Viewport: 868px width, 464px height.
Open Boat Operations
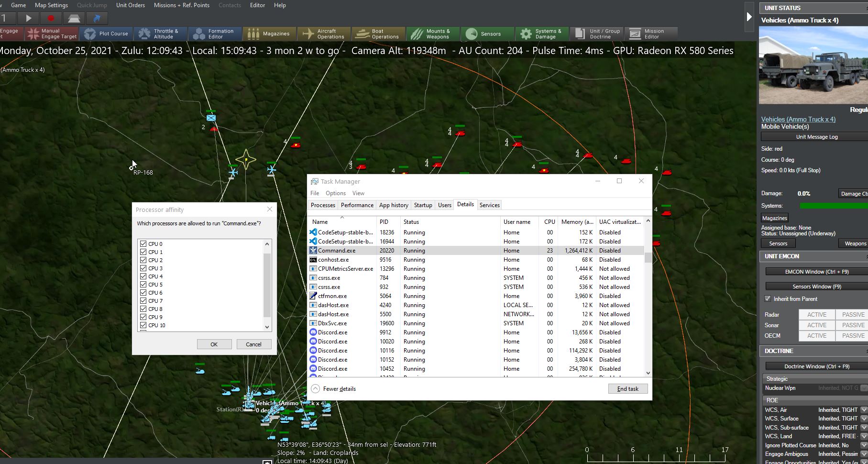(x=378, y=34)
